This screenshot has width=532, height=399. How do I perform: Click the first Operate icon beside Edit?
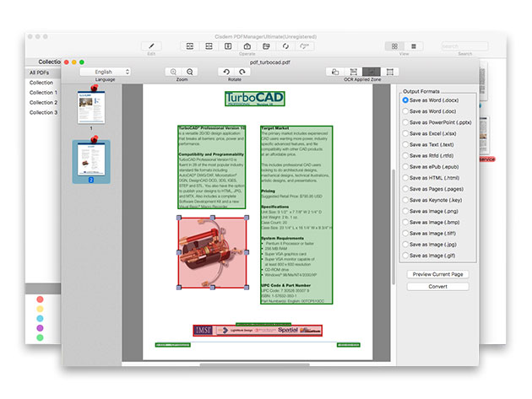point(190,46)
